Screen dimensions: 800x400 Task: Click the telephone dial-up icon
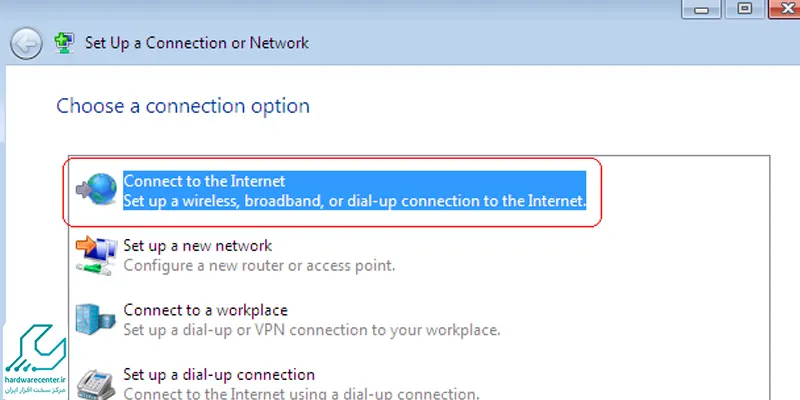tap(96, 385)
